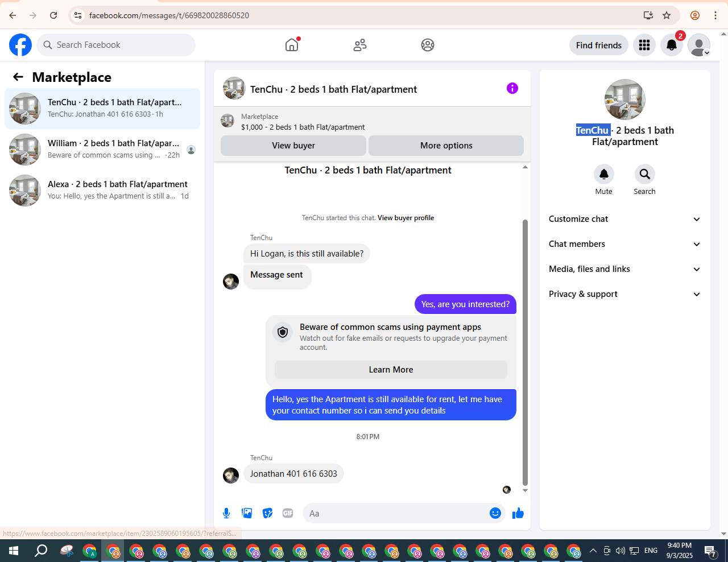The image size is (728, 562).
Task: Open the View buyer profile link
Action: [x=406, y=218]
